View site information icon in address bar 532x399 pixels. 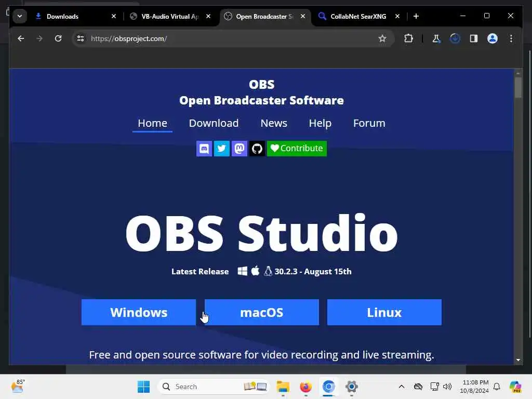pos(81,38)
